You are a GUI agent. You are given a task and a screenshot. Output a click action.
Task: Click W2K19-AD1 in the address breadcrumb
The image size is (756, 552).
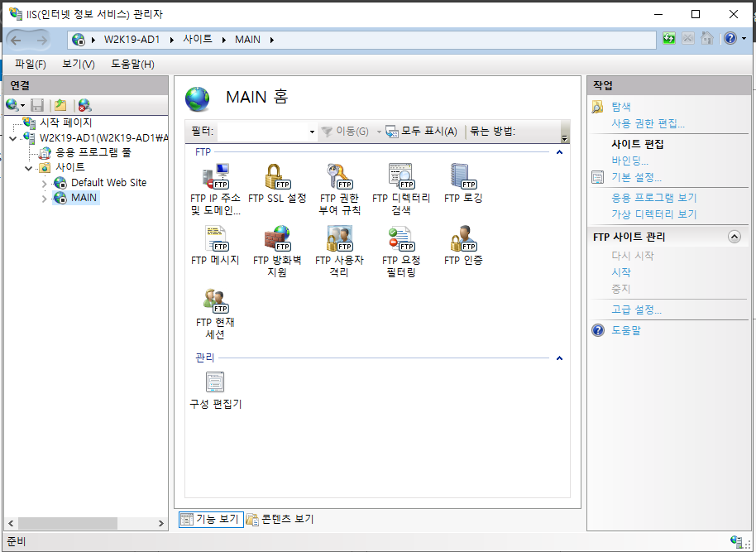click(132, 39)
